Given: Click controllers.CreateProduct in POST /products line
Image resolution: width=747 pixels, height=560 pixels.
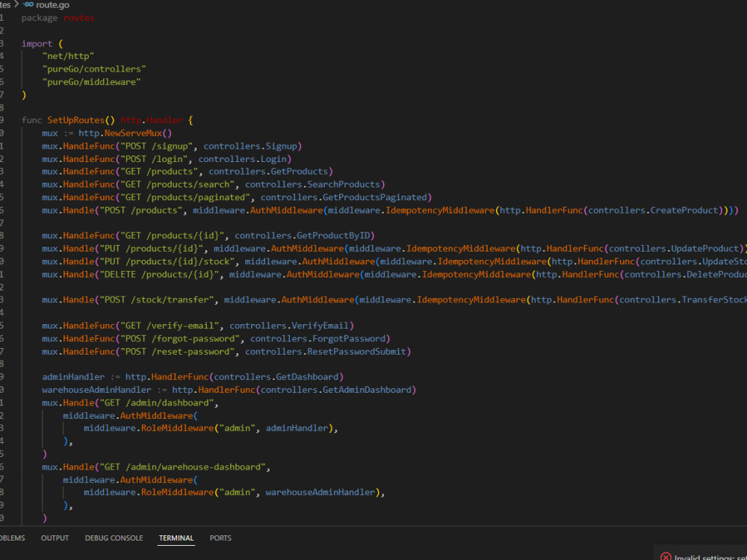Looking at the screenshot, I should pyautogui.click(x=653, y=210).
